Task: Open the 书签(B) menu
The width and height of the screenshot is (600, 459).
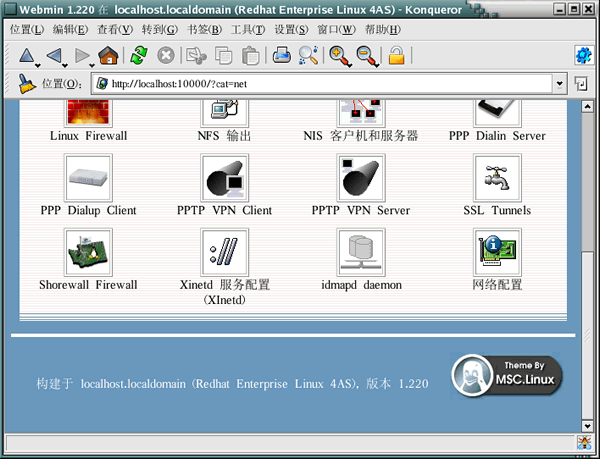Action: coord(204,29)
